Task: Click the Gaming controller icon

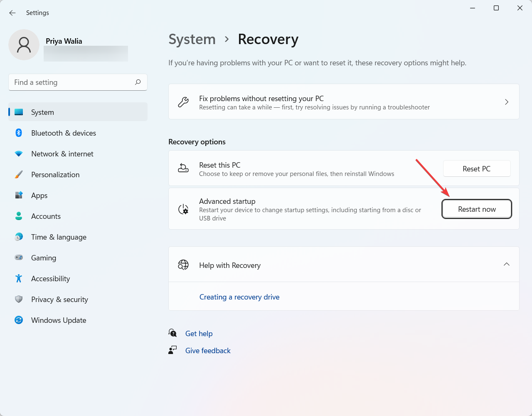Action: (x=19, y=258)
